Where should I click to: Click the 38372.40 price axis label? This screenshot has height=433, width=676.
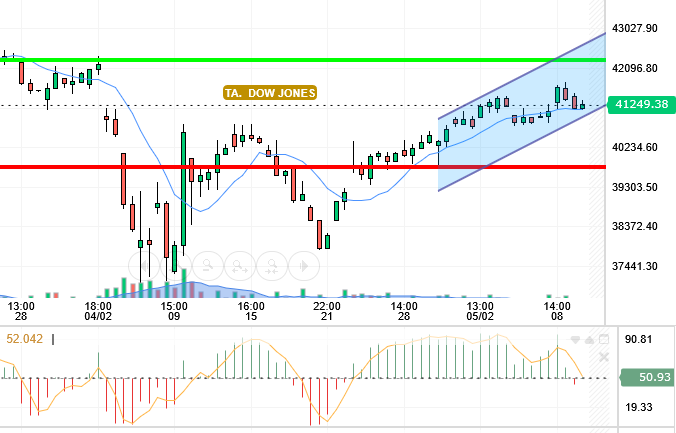point(635,226)
